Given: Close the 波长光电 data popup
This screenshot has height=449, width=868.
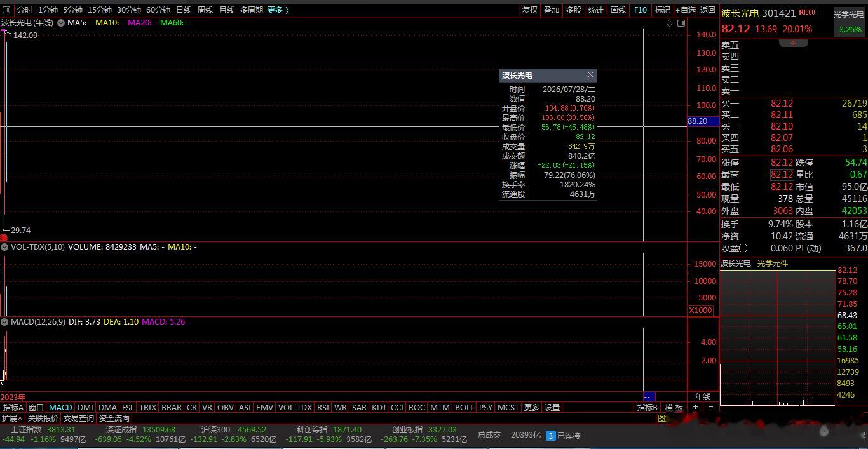Looking at the screenshot, I should pyautogui.click(x=590, y=75).
